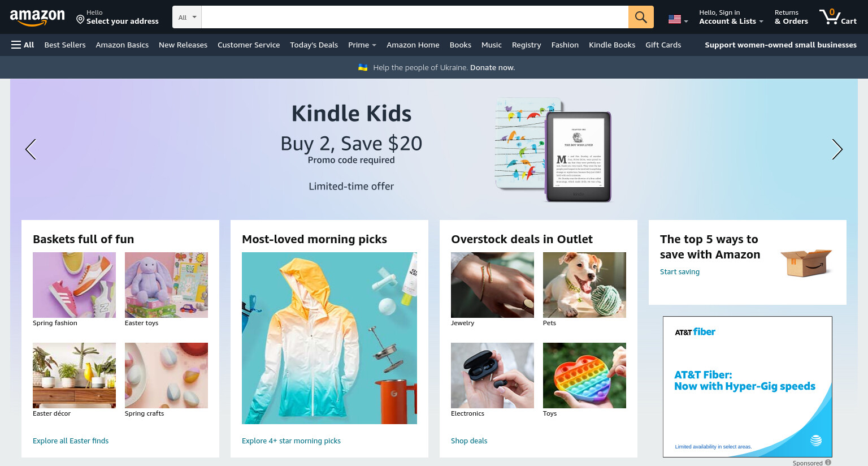The height and width of the screenshot is (466, 868).
Task: Click the Sponsored ad info icon
Action: pyautogui.click(x=828, y=463)
